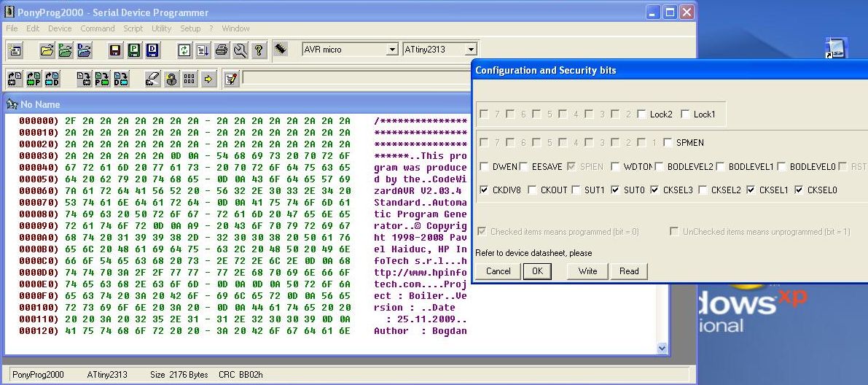Open the ATtiny2313 device type dropdown
The width and height of the screenshot is (868, 385).
[x=471, y=50]
